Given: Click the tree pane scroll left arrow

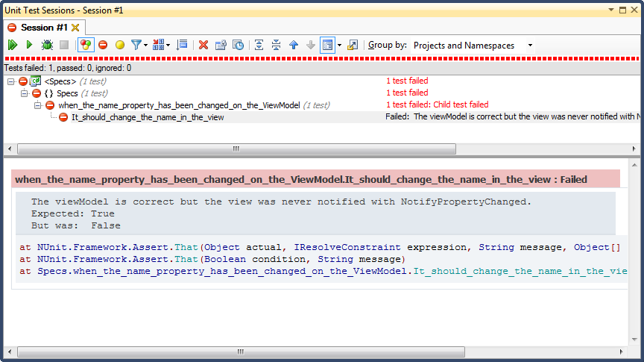Looking at the screenshot, I should pos(10,149).
